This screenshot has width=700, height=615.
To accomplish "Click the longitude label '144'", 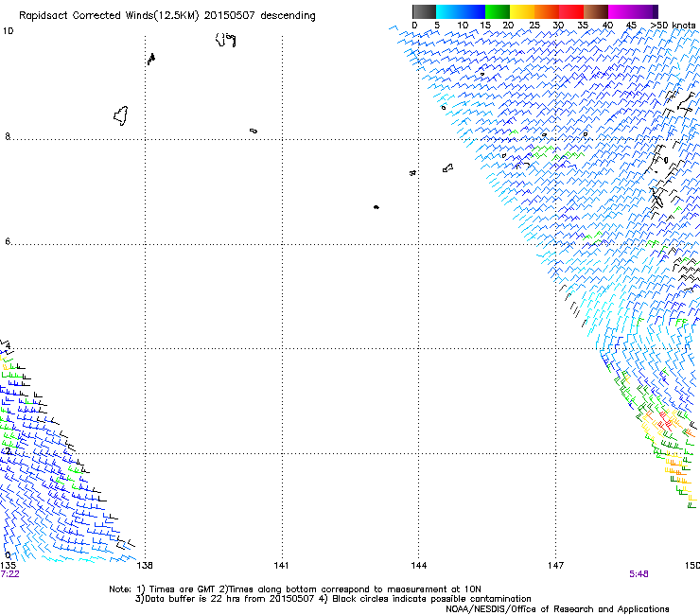I will click(418, 566).
